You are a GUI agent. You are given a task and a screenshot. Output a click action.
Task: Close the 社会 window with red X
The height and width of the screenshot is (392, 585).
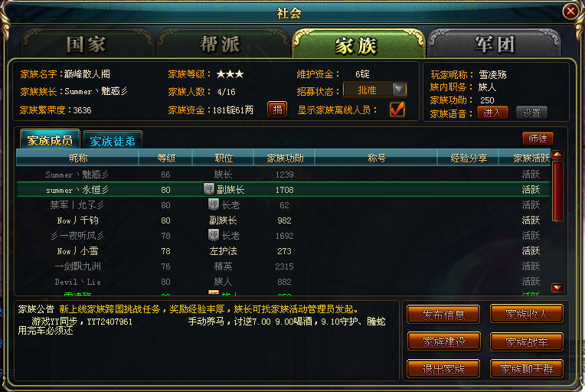[570, 11]
